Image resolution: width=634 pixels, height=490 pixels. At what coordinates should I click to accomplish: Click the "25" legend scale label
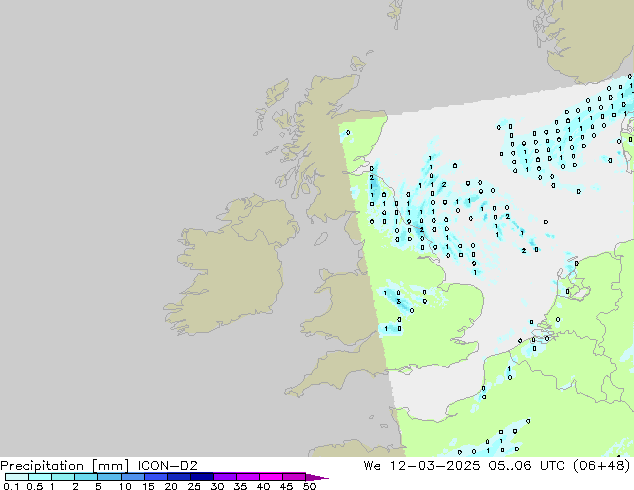click(194, 486)
